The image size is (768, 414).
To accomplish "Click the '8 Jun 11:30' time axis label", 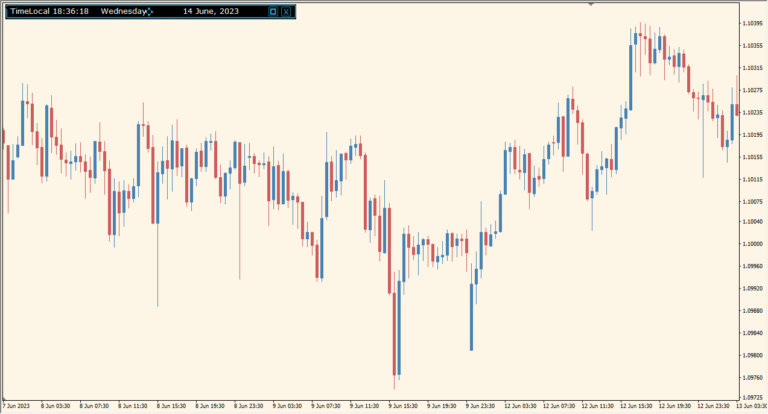I will (133, 406).
